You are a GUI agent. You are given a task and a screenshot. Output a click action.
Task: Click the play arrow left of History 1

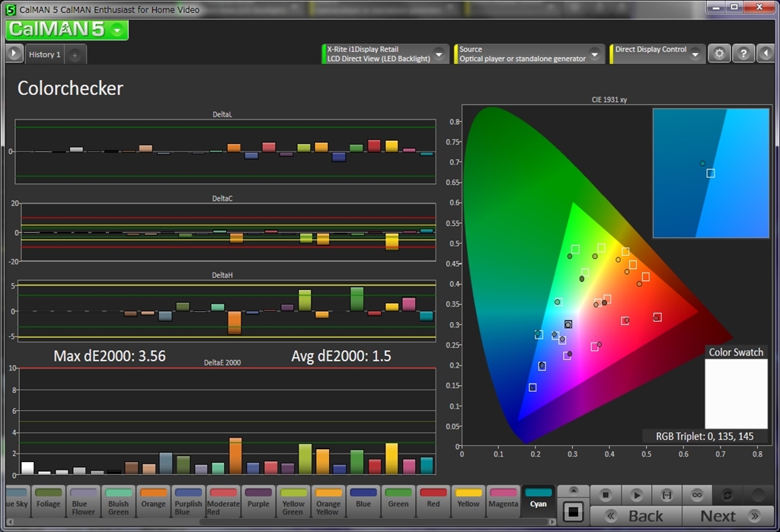click(x=14, y=54)
